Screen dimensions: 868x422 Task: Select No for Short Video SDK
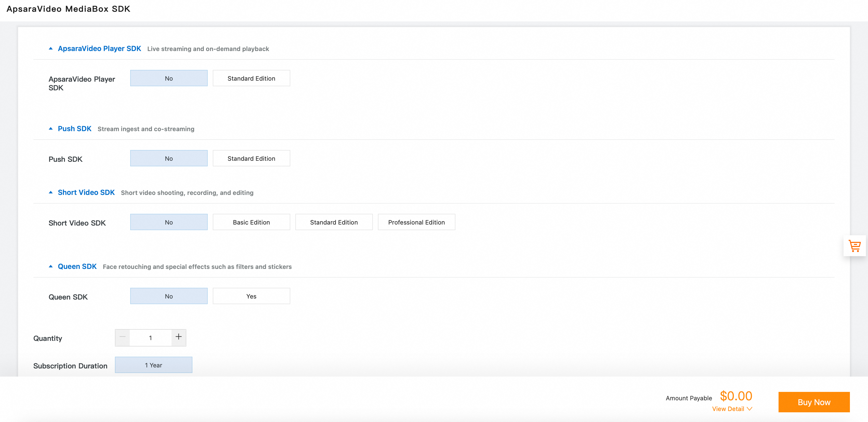pos(169,222)
